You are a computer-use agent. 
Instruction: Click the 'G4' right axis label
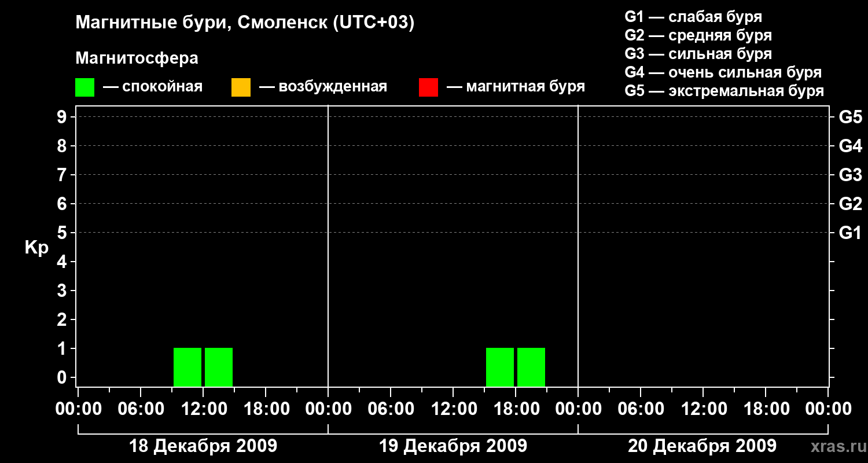pyautogui.click(x=850, y=146)
